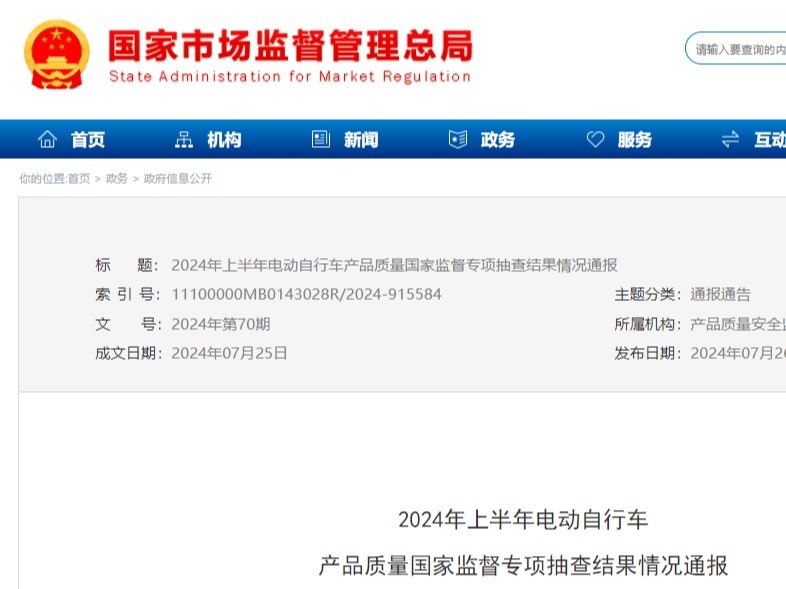Click the 国家市场监督管理总局 site title
The height and width of the screenshot is (589, 786).
click(290, 44)
